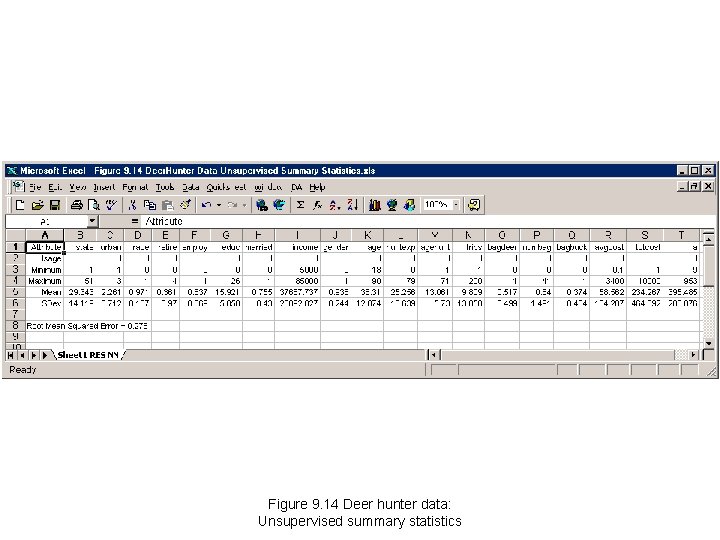Click the horizontal scrollbar left arrow
Image resolution: width=720 pixels, height=540 pixels.
(x=433, y=355)
